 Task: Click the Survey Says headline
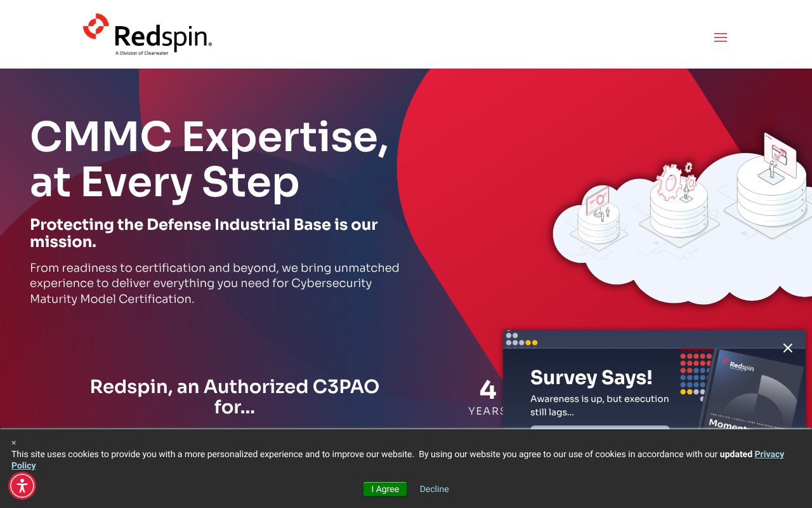click(x=591, y=377)
